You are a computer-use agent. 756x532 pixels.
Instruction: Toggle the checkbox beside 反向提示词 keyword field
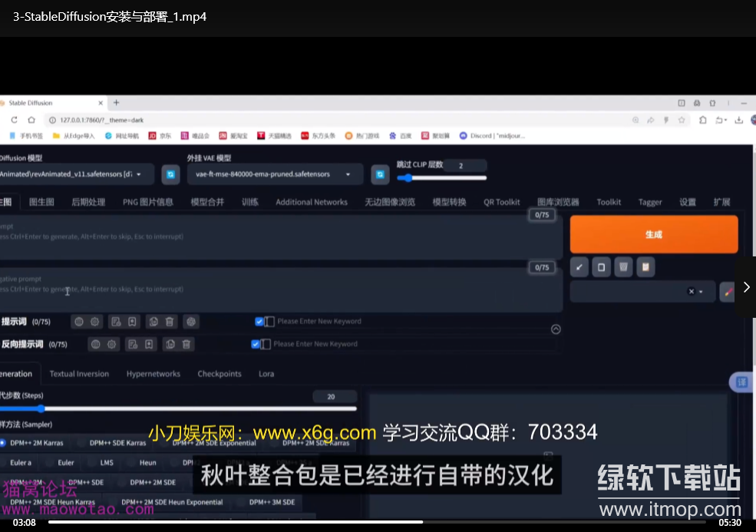click(256, 345)
